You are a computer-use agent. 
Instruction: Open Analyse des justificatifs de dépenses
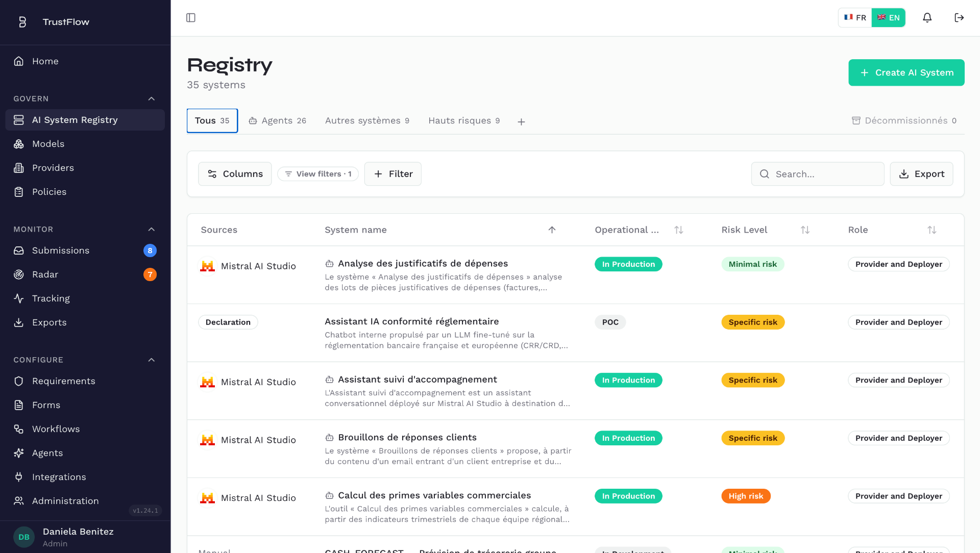click(423, 264)
